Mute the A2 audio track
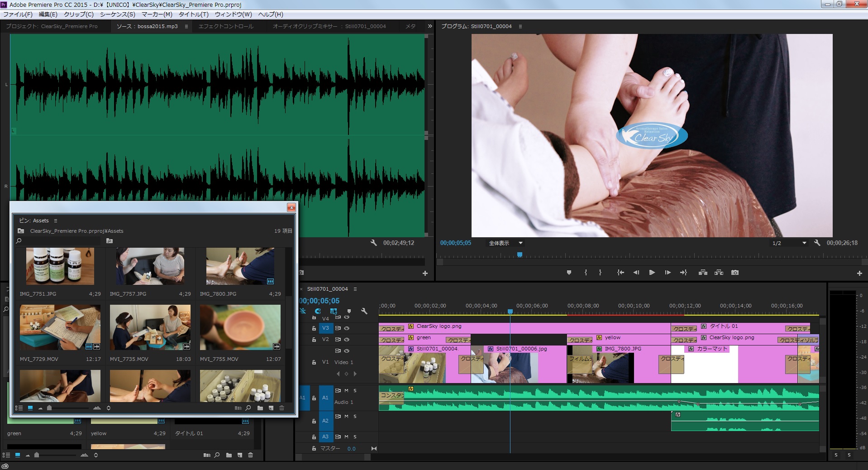This screenshot has width=868, height=470. pyautogui.click(x=346, y=416)
